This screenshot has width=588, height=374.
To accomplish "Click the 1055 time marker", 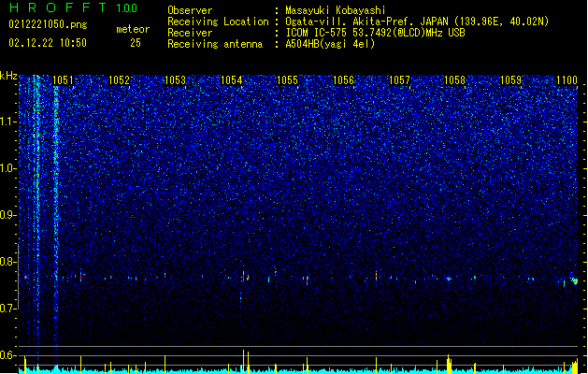I will [x=287, y=79].
